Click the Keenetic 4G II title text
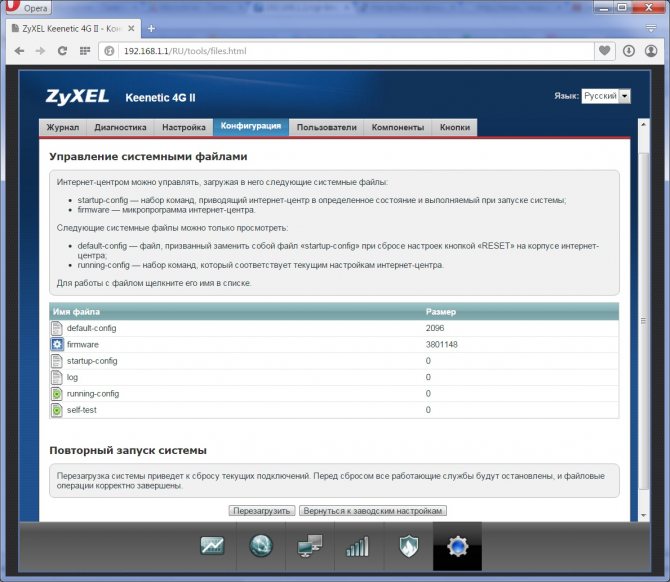The height and width of the screenshot is (582, 670). point(160,98)
